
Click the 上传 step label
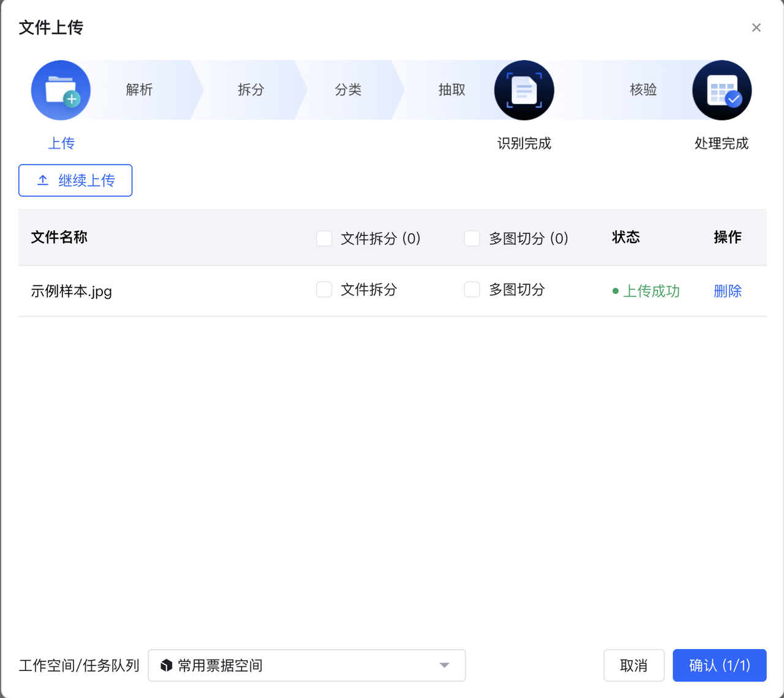pos(61,143)
